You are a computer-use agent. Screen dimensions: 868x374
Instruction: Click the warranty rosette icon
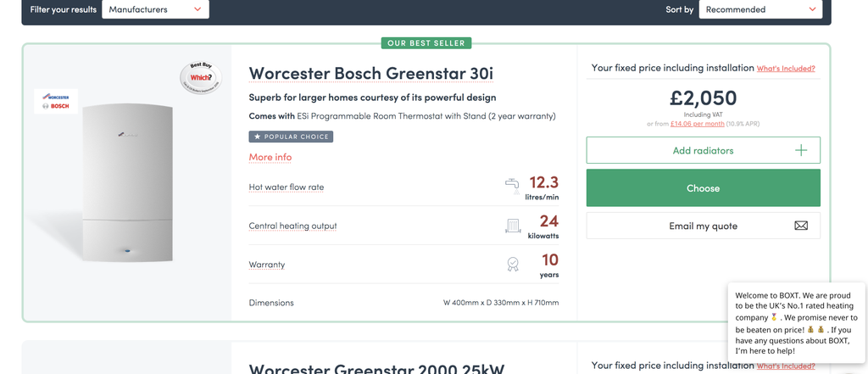click(x=512, y=264)
